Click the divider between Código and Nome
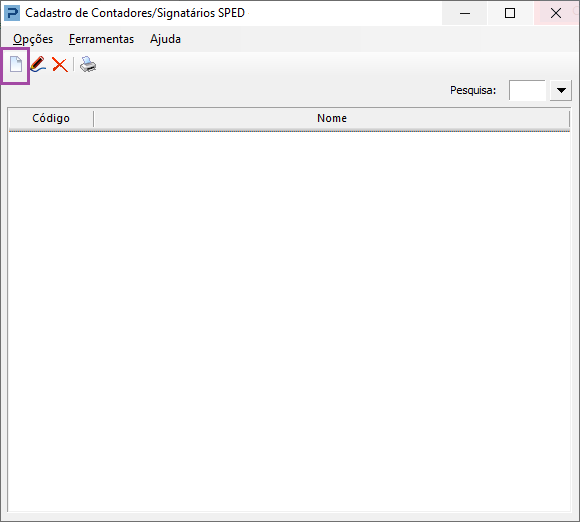This screenshot has height=522, width=580. (94, 118)
